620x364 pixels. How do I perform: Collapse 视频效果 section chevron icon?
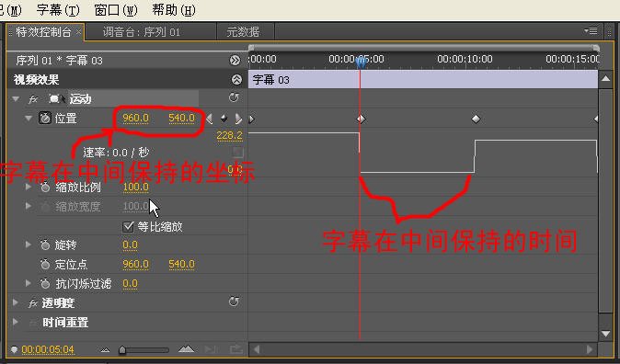(x=236, y=80)
